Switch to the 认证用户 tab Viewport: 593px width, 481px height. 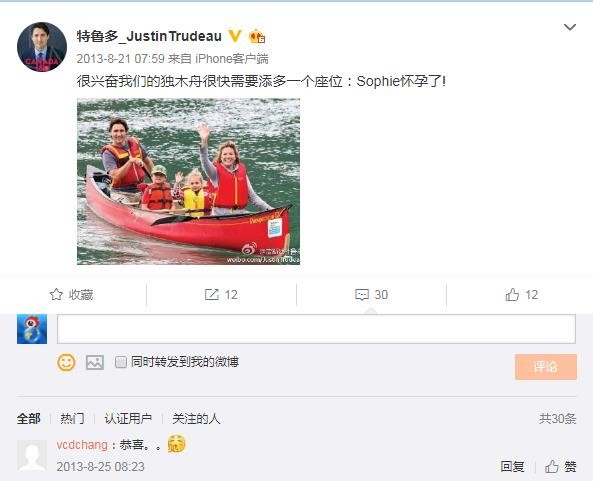[128, 419]
